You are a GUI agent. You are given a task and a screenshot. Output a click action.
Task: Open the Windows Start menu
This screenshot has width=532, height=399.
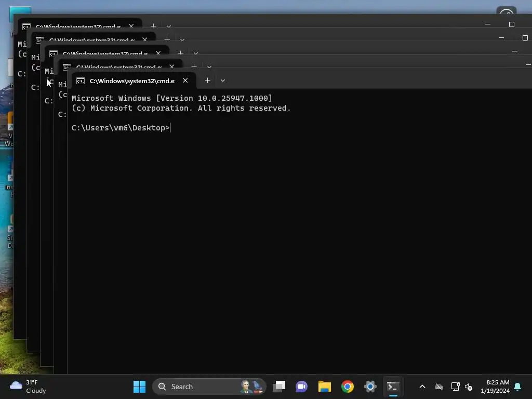coord(139,387)
